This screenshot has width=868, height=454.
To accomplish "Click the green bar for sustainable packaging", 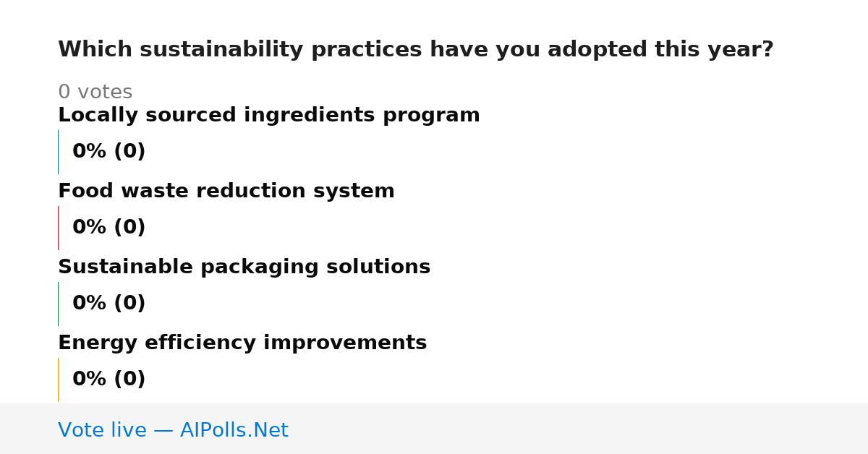I will [x=58, y=304].
